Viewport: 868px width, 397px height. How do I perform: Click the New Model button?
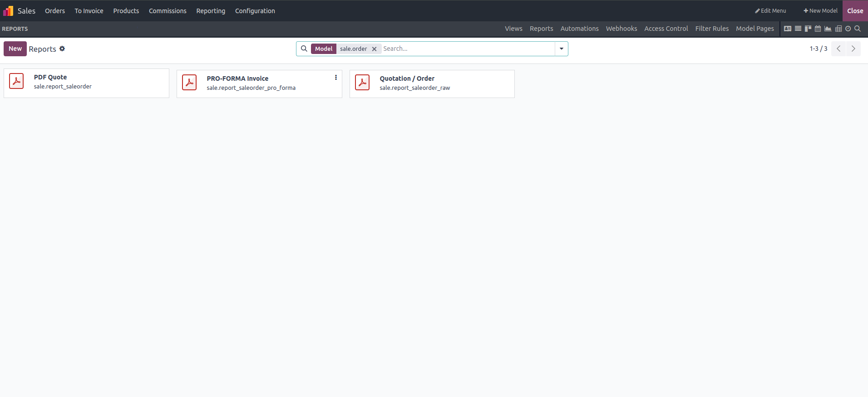pos(820,11)
